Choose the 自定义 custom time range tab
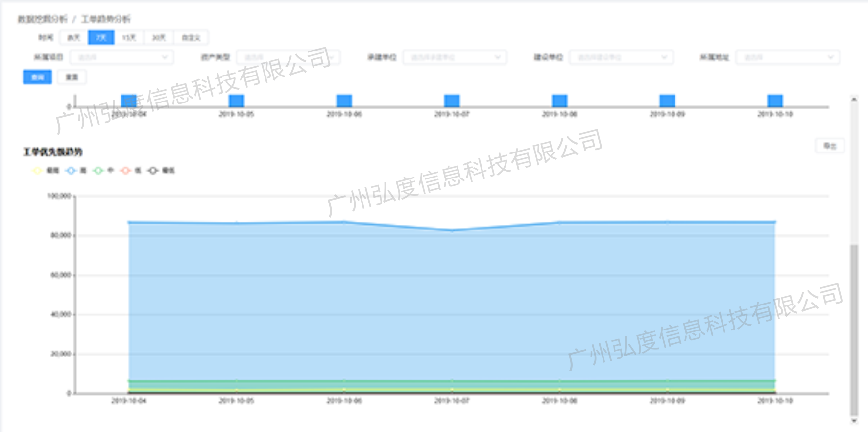Viewport: 868px width, 432px height. coord(191,38)
